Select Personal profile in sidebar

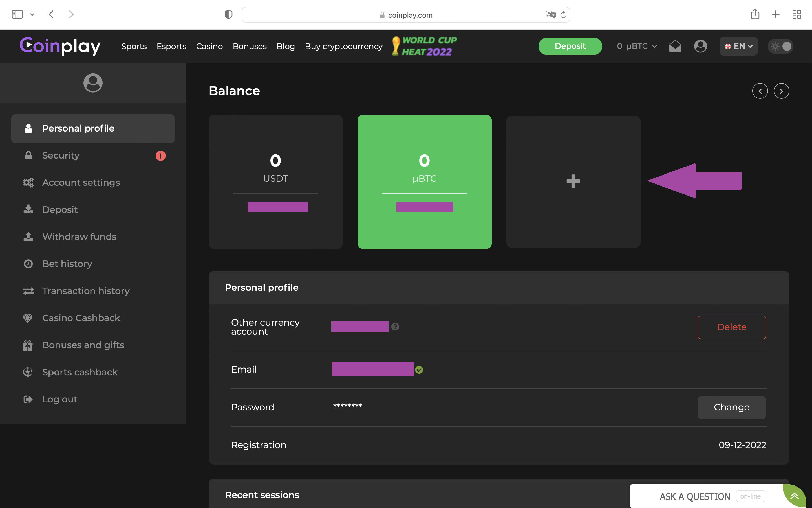[93, 128]
